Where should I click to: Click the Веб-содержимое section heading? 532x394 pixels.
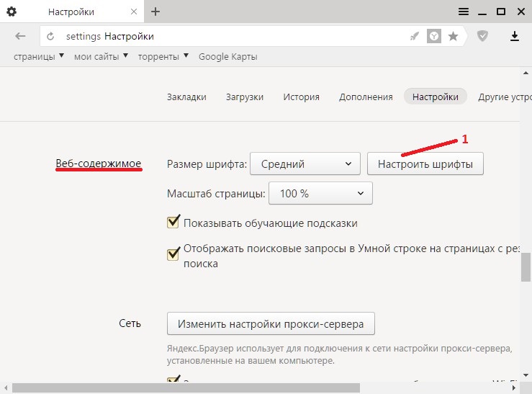coord(99,164)
